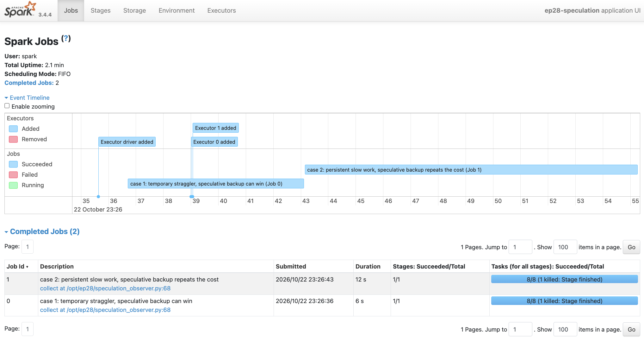Click the Job 1 bar in timeline
The width and height of the screenshot is (644, 342).
point(471,170)
